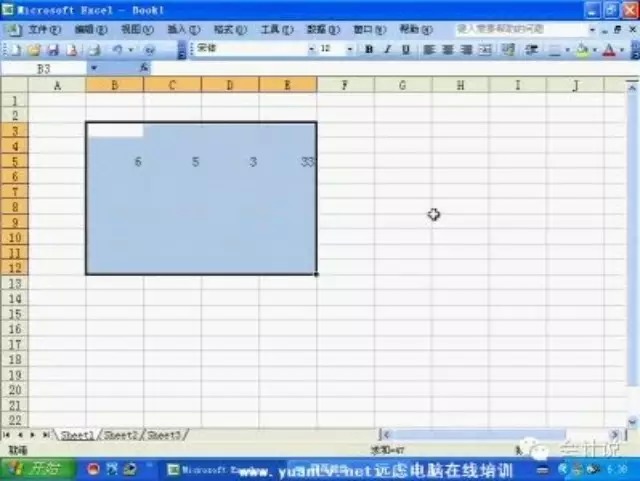Open the Font Color dropdown arrow

[x=622, y=50]
